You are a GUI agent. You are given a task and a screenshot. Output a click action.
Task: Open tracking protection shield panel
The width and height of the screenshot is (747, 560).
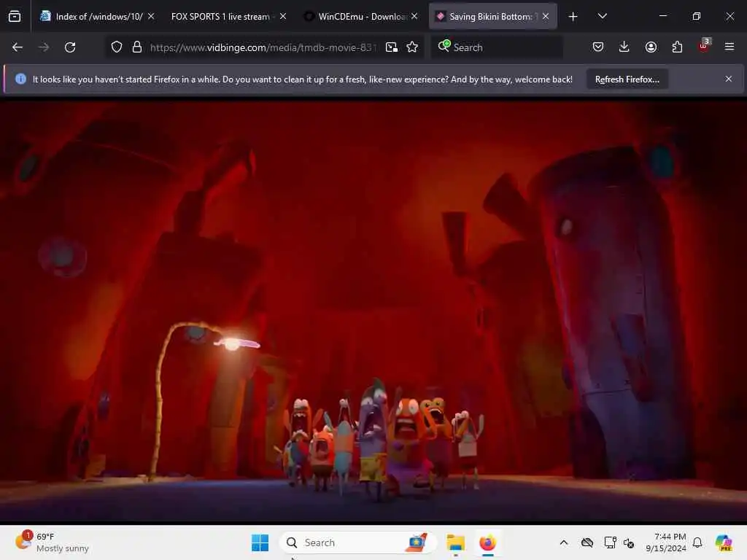pos(117,47)
